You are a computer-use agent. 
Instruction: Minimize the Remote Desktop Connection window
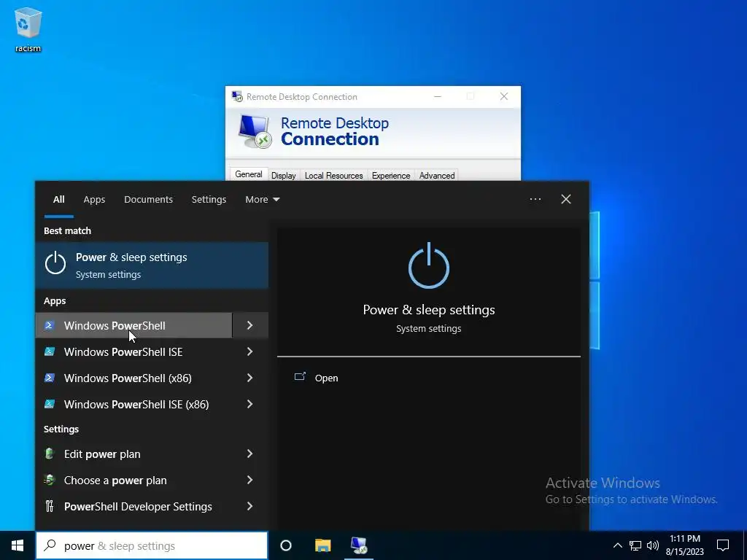(x=438, y=97)
